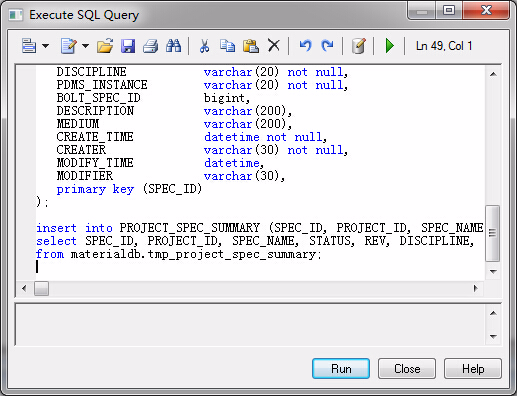Open the Editor Menu dropdown arrow

pos(46,46)
